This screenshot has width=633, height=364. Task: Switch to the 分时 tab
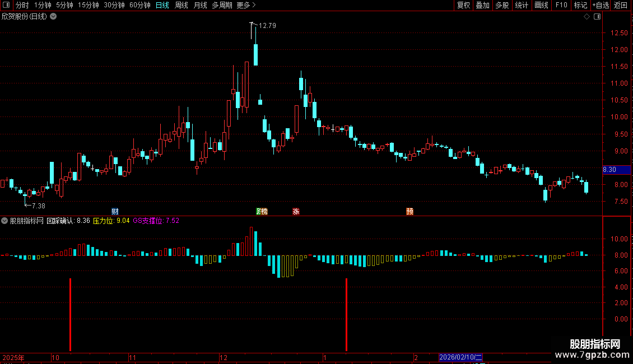[22, 5]
